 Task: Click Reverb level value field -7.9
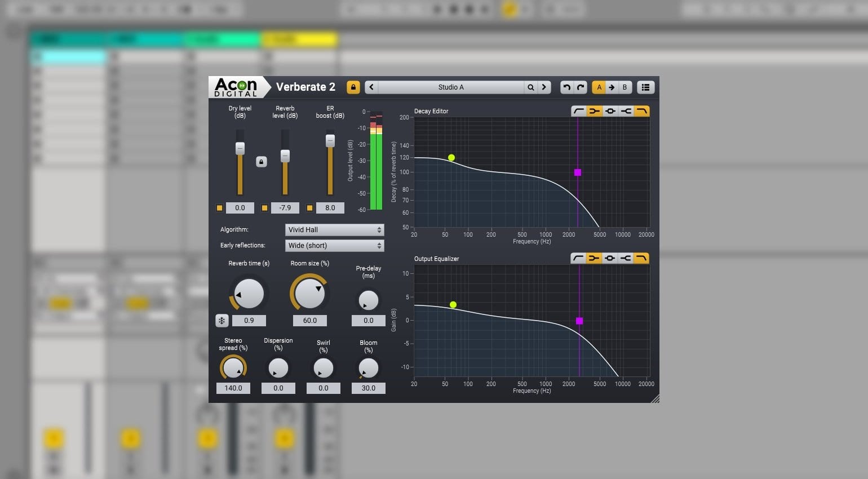tap(285, 208)
